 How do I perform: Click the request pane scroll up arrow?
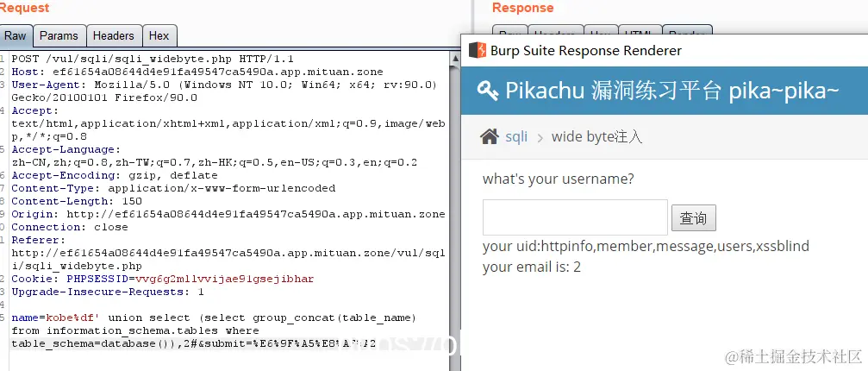(x=455, y=58)
